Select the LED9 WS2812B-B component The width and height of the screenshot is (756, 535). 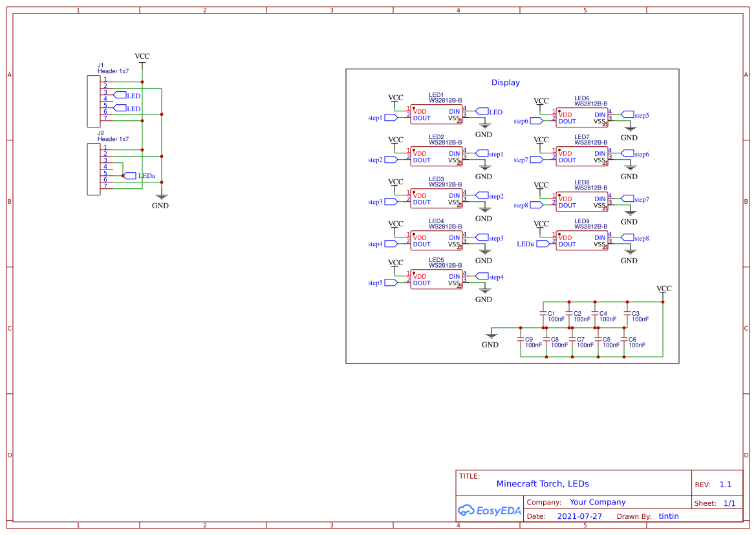click(x=581, y=241)
